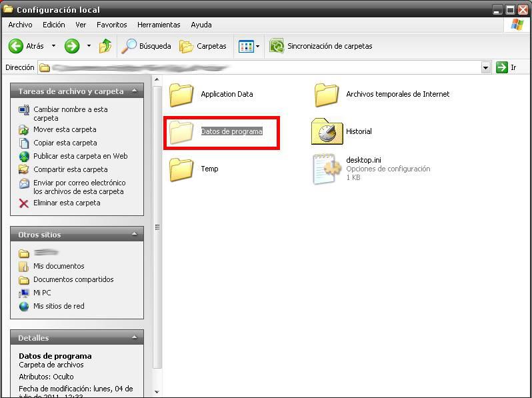This screenshot has height=398, width=532.
Task: Select the hidden Datos de programa folder icon
Action: tap(181, 132)
